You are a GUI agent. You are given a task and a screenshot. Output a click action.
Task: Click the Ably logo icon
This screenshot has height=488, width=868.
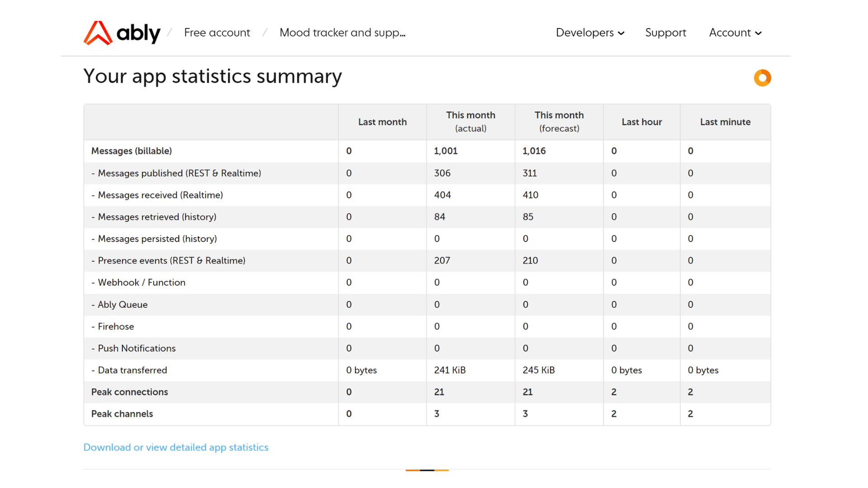[x=98, y=33]
